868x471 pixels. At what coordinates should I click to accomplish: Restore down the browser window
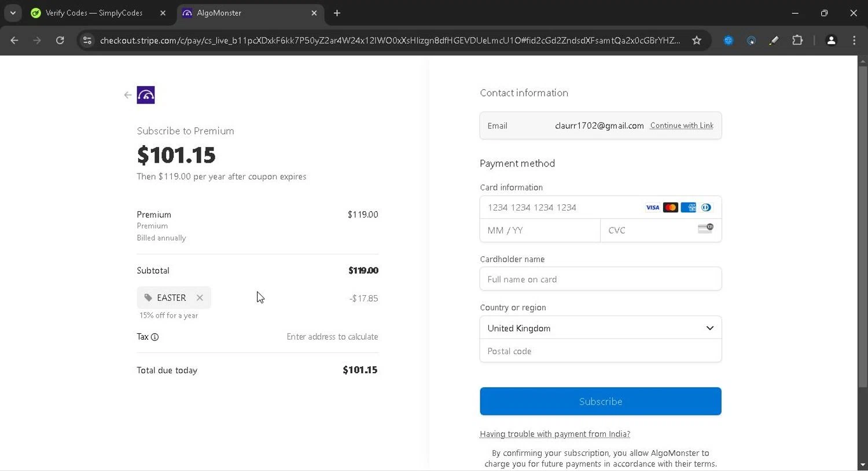(824, 13)
